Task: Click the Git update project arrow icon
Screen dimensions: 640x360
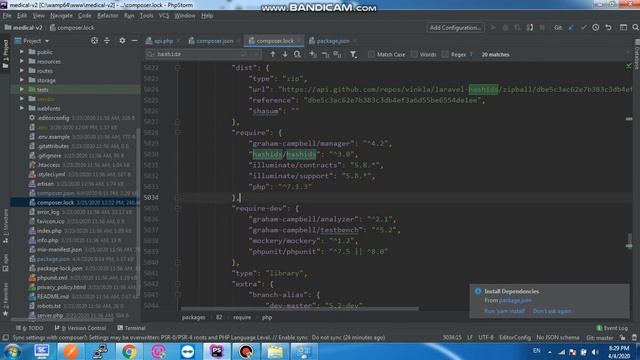Action: [571, 28]
